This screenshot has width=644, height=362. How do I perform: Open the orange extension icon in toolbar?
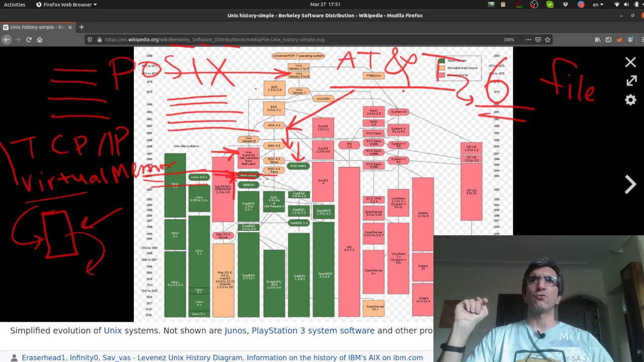click(619, 40)
